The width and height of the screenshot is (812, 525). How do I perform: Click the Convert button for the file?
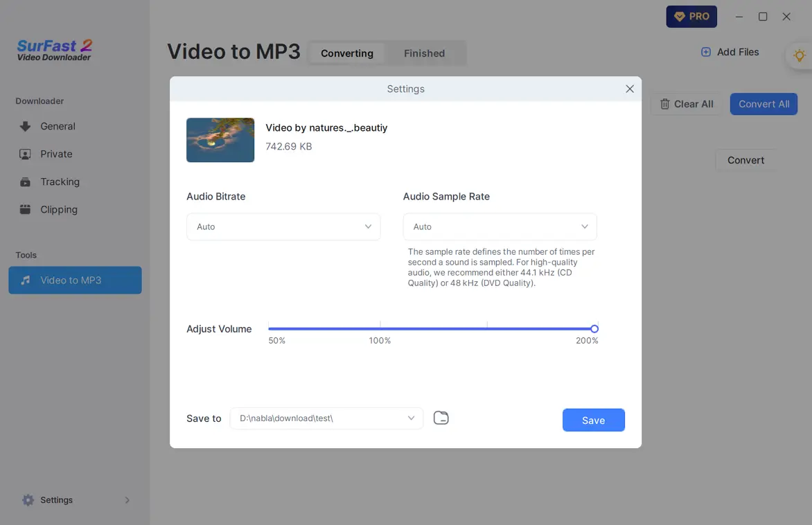[x=745, y=160]
